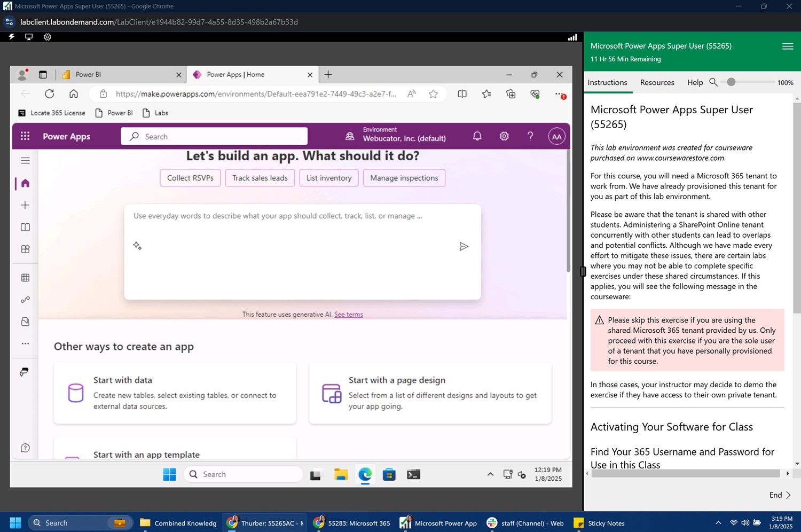This screenshot has width=801, height=532.
Task: Open the Power Apps help question mark
Action: (530, 136)
